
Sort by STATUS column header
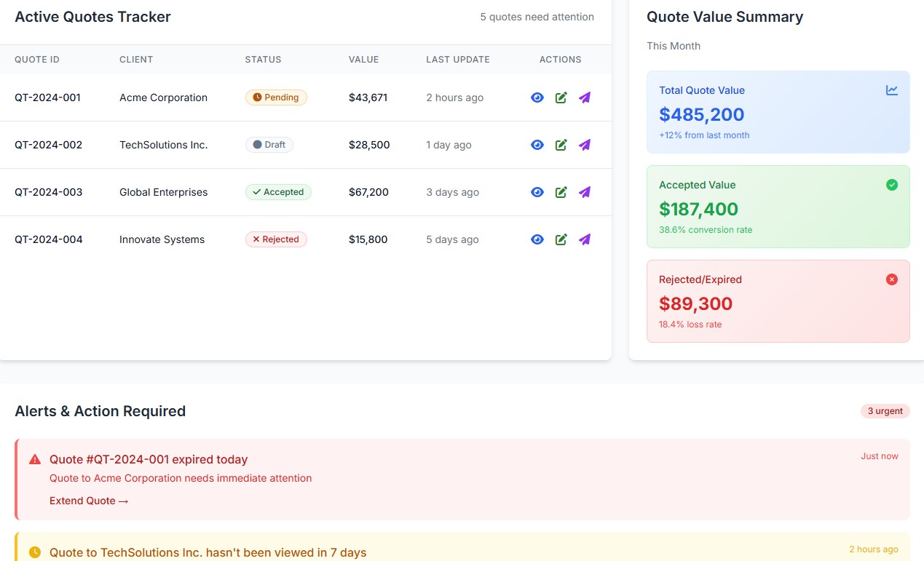click(263, 60)
